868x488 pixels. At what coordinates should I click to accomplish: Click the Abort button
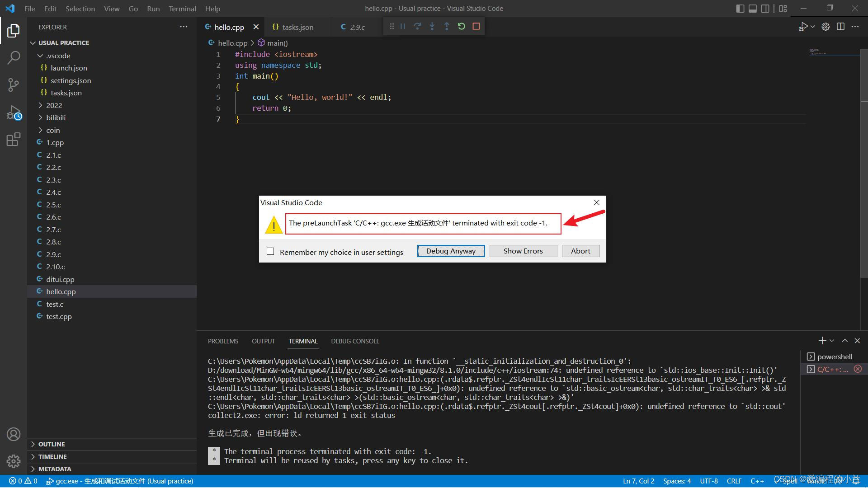click(x=580, y=251)
